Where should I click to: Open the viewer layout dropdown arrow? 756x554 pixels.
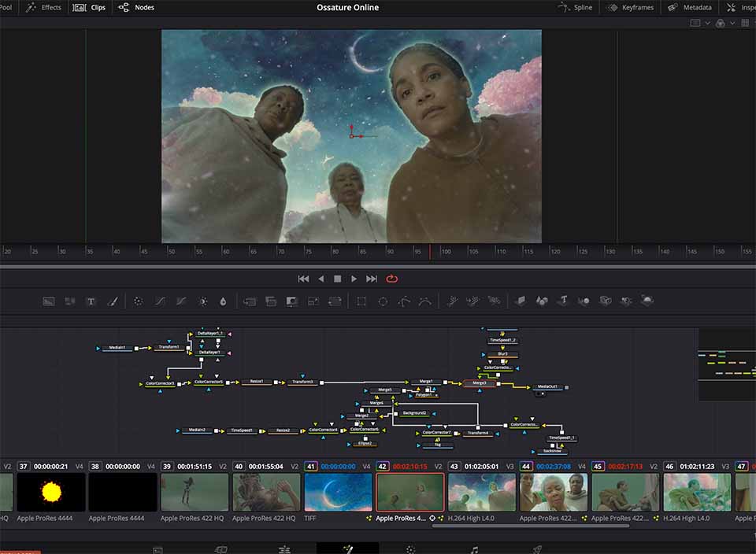pos(707,23)
